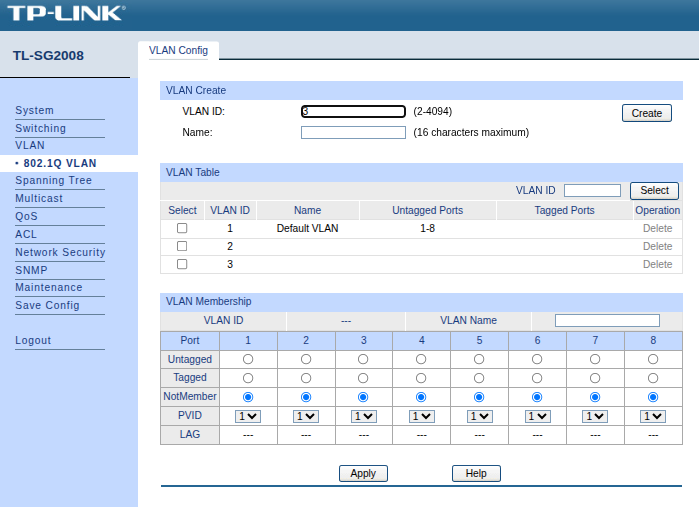Open SNMP menu in sidebar
Image resolution: width=699 pixels, height=507 pixels.
[x=31, y=270]
